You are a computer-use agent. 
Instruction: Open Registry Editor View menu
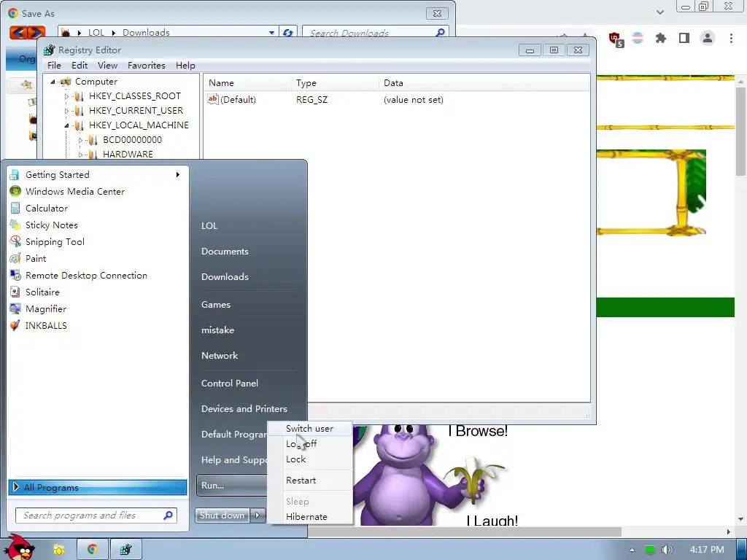click(108, 65)
